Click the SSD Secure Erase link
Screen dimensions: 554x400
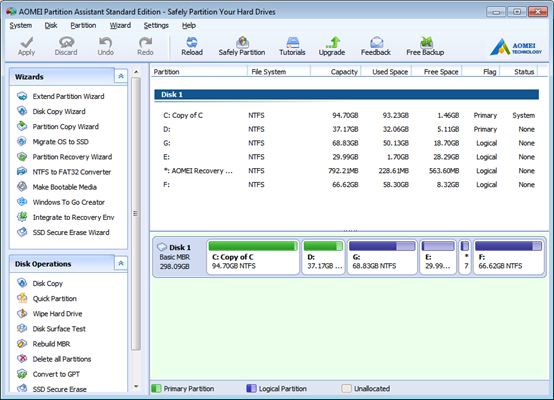coord(59,389)
